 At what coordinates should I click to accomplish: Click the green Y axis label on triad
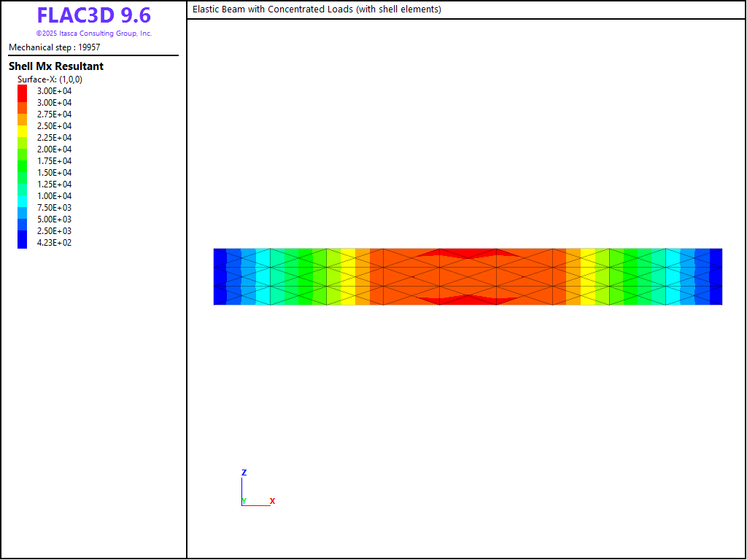pyautogui.click(x=244, y=502)
